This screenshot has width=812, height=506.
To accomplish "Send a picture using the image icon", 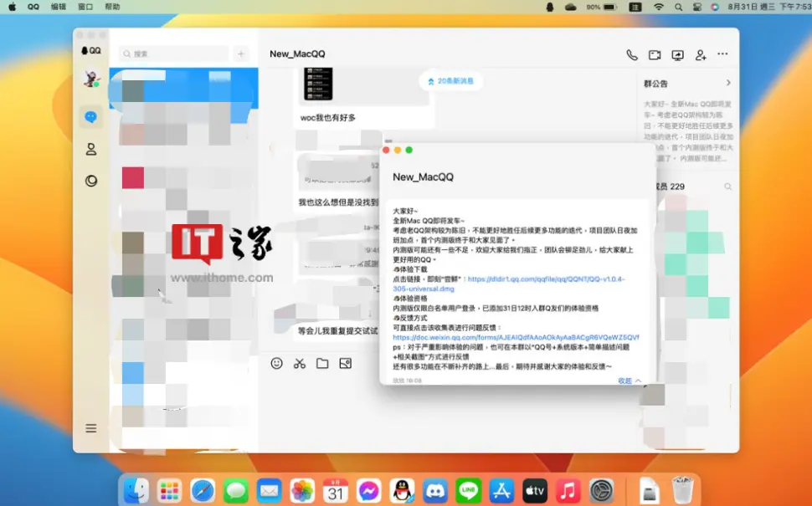I will (x=345, y=364).
